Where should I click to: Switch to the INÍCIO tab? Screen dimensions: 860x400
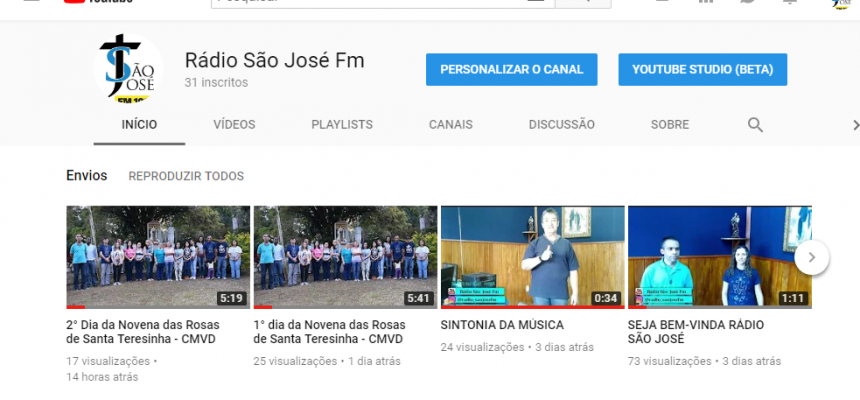pos(139,125)
